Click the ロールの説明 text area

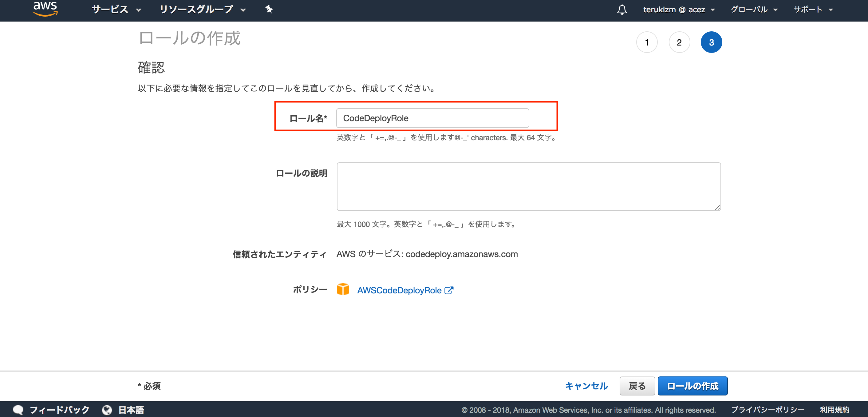point(529,186)
